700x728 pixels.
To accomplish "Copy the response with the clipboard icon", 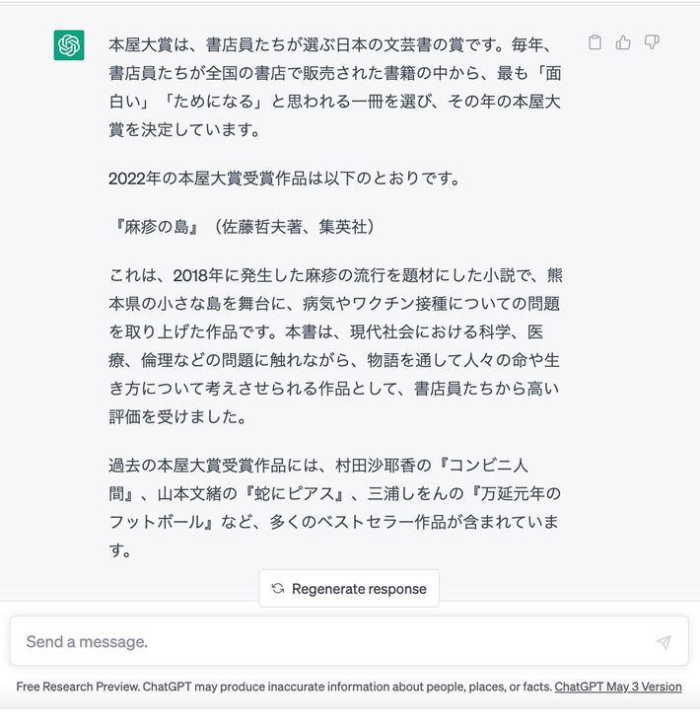I will coord(595,42).
